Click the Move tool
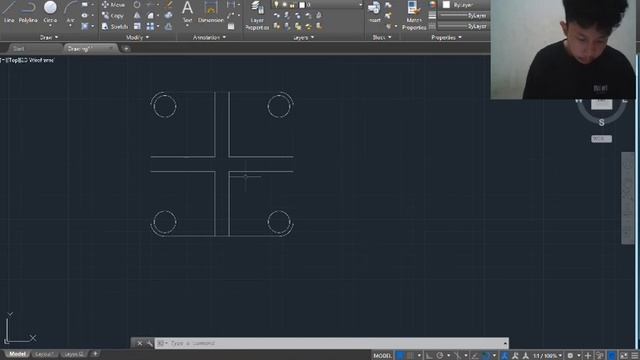This screenshot has width=640, height=360. 113,4
